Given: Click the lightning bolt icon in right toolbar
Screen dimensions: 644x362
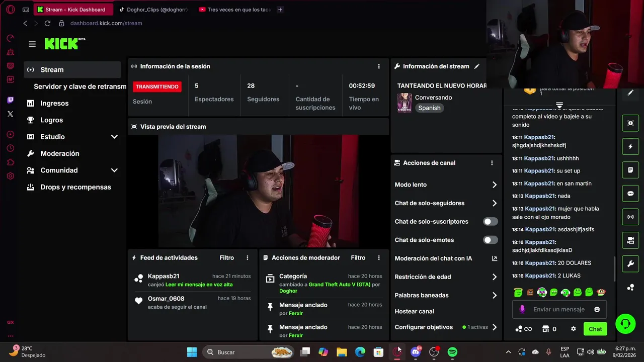Looking at the screenshot, I should tap(630, 147).
